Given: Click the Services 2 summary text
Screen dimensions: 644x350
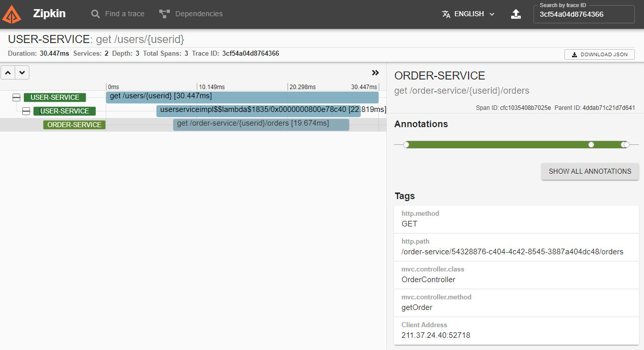Looking at the screenshot, I should pos(91,54).
